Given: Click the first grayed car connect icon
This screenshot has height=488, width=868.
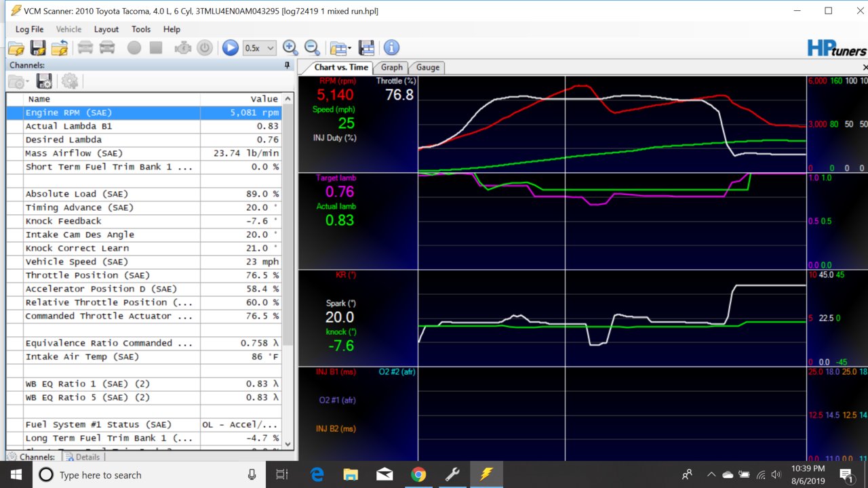Looking at the screenshot, I should [85, 48].
